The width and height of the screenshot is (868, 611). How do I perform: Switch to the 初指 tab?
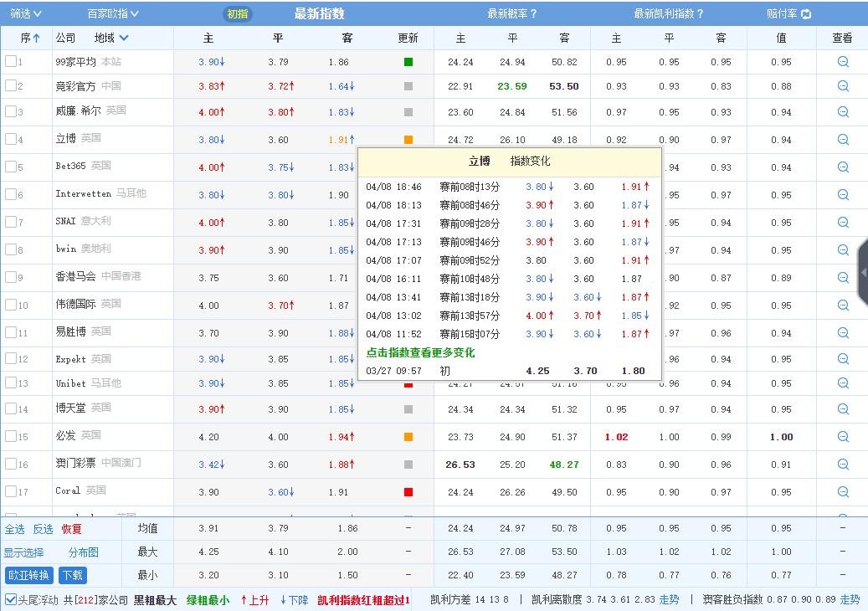(238, 14)
